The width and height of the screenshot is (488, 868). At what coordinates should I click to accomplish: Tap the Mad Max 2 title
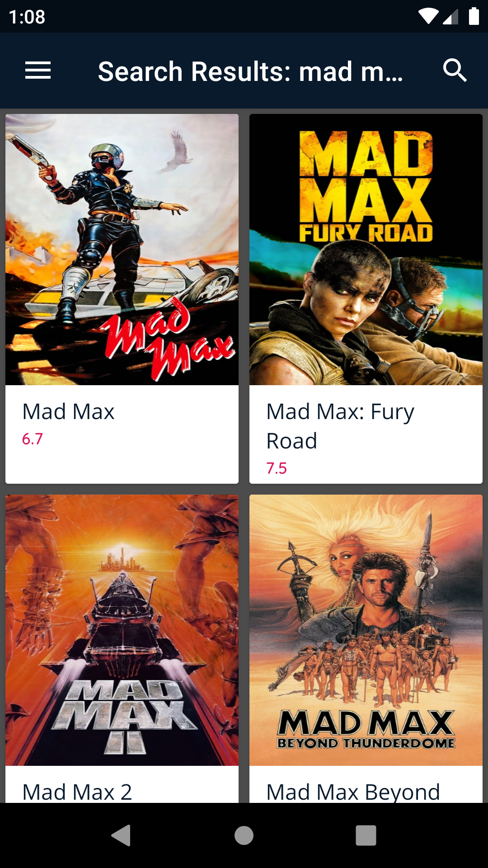[x=77, y=792]
